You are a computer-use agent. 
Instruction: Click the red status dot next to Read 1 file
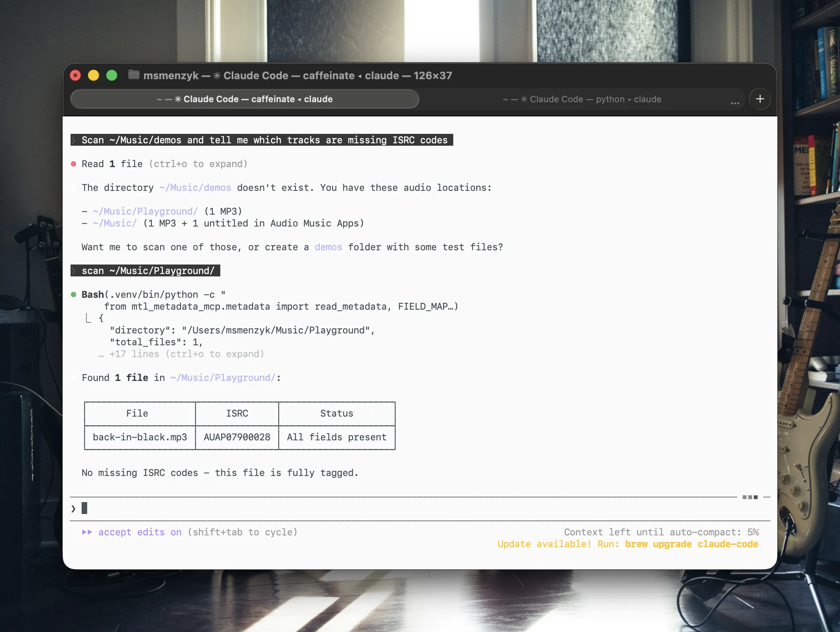tap(74, 163)
